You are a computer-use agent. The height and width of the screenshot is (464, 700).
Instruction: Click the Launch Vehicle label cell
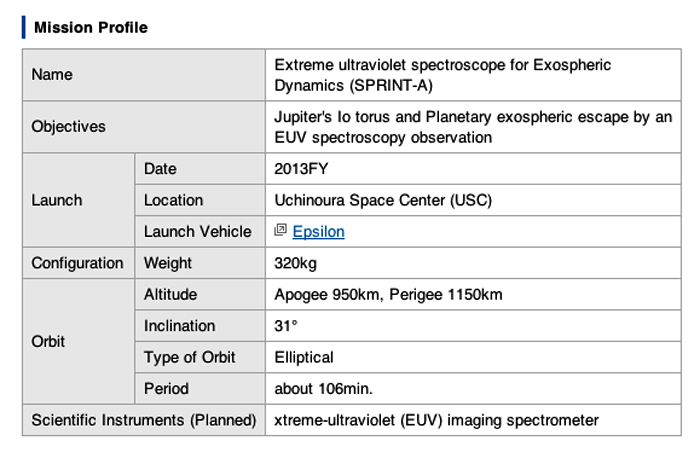coord(200,232)
